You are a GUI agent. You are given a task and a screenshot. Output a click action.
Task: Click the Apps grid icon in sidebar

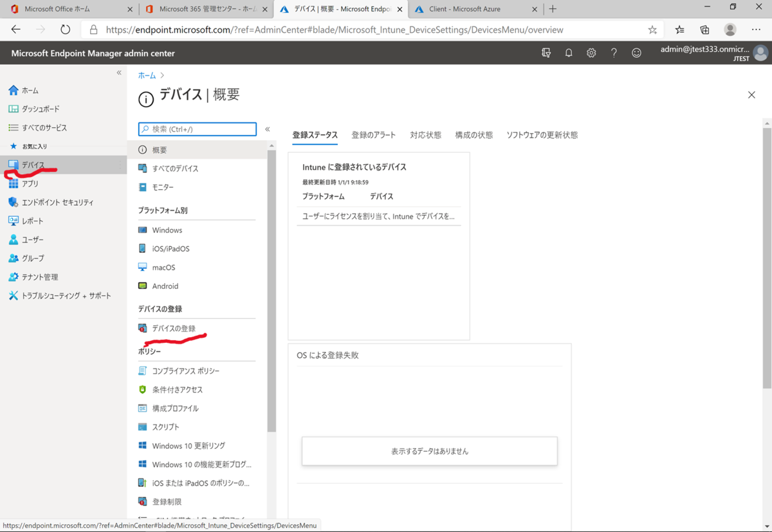pyautogui.click(x=14, y=184)
